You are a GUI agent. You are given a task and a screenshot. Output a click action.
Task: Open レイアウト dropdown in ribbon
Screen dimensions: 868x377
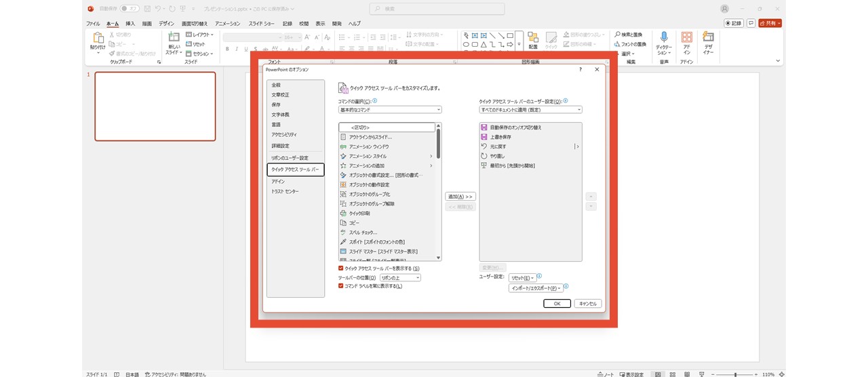200,35
